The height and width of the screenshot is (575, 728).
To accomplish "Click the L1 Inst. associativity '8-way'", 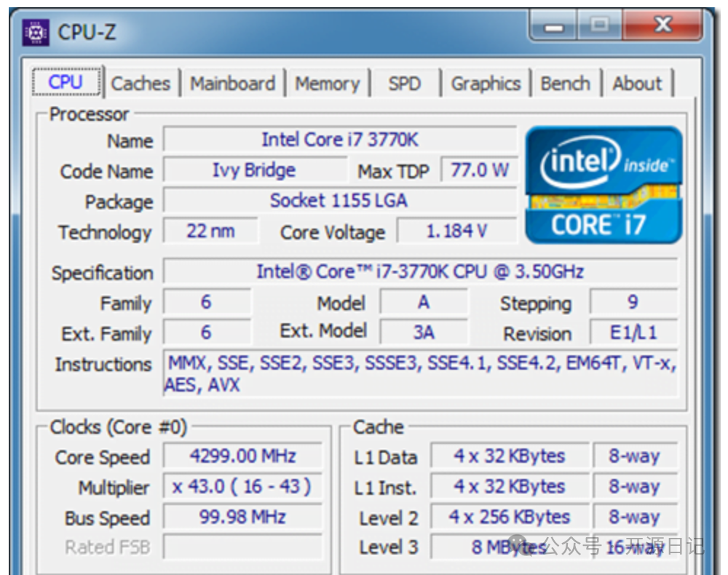I will tap(635, 486).
